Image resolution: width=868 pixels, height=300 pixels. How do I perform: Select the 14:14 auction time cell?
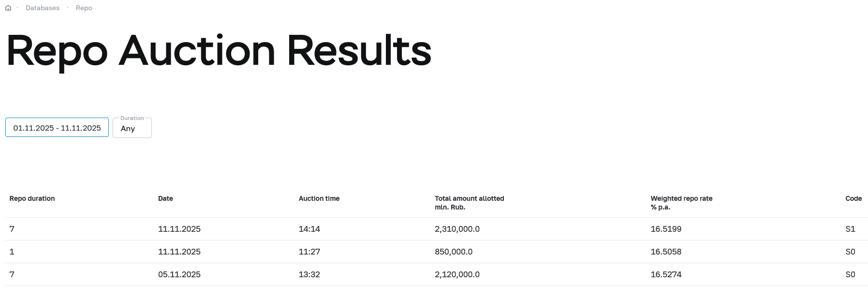(309, 229)
